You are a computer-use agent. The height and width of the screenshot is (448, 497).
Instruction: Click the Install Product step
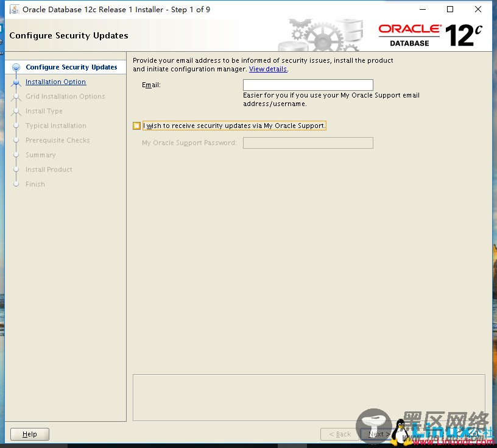[49, 169]
